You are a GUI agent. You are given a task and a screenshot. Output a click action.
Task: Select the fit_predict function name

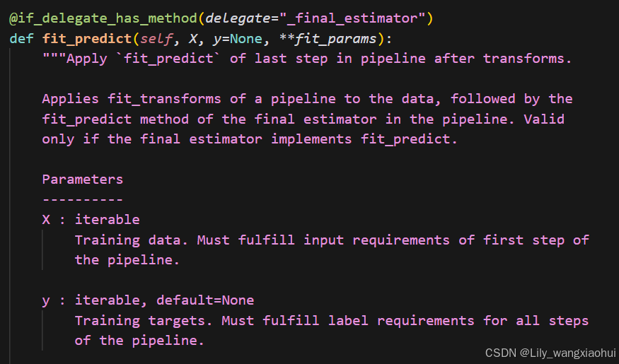pos(87,39)
